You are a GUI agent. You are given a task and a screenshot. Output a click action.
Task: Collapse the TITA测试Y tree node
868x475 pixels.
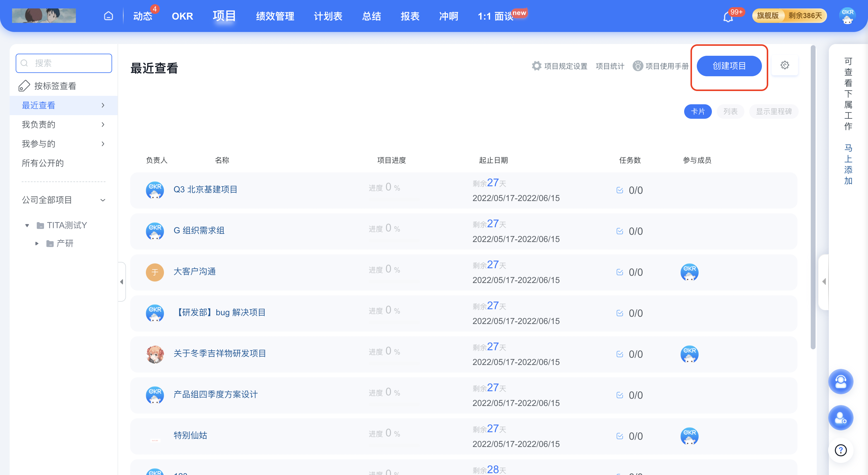pyautogui.click(x=27, y=225)
